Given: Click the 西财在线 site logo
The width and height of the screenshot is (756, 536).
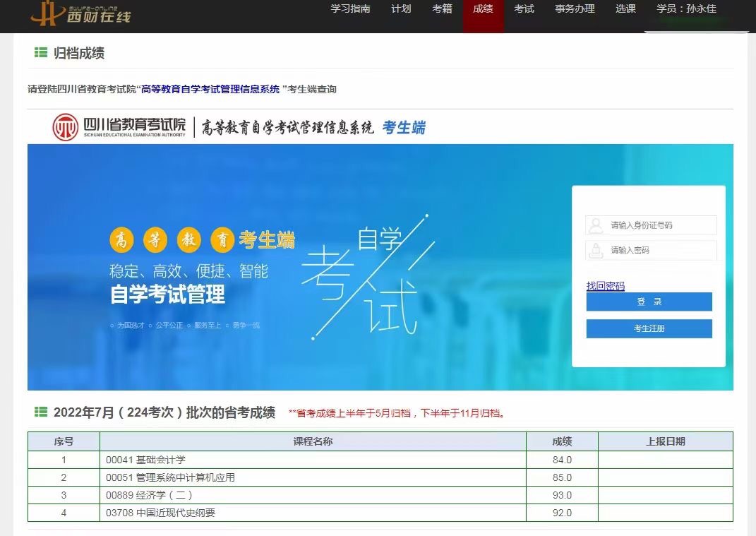Looking at the screenshot, I should point(81,13).
